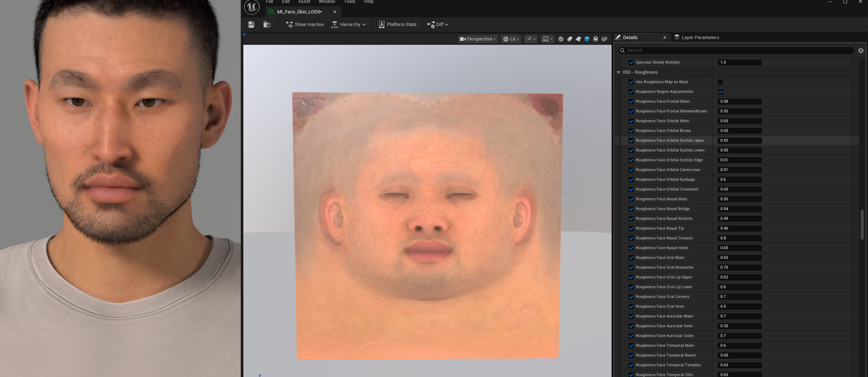868x377 pixels.
Task: Browse to asset in Content Browser
Action: tap(267, 25)
